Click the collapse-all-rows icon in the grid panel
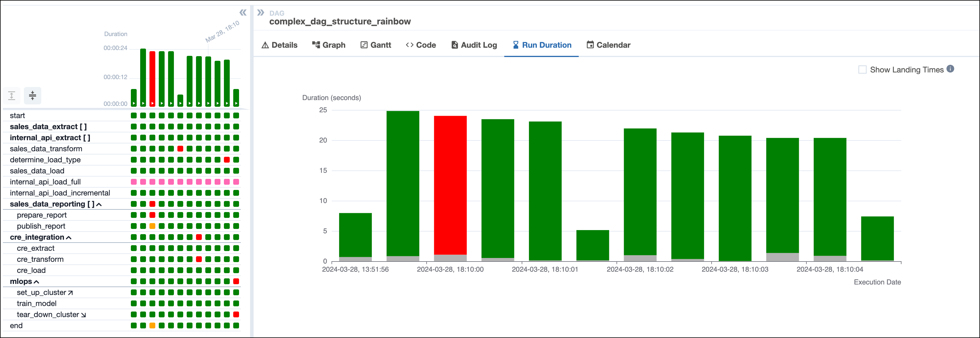 tap(32, 95)
